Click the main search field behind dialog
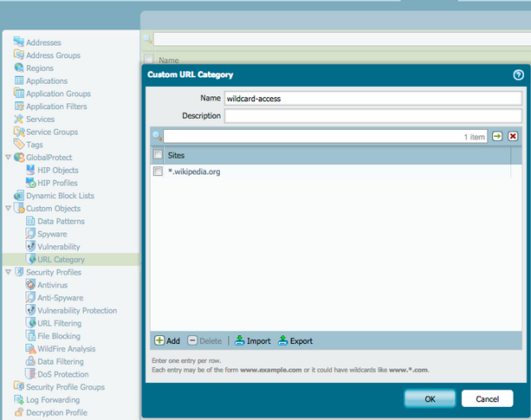Viewport: 531px width, 420px height. pyautogui.click(x=342, y=39)
